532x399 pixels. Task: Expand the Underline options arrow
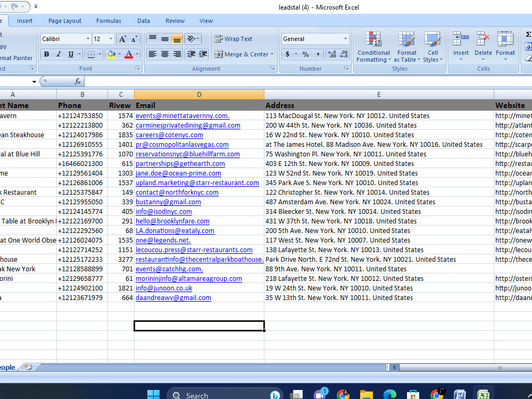(79, 54)
